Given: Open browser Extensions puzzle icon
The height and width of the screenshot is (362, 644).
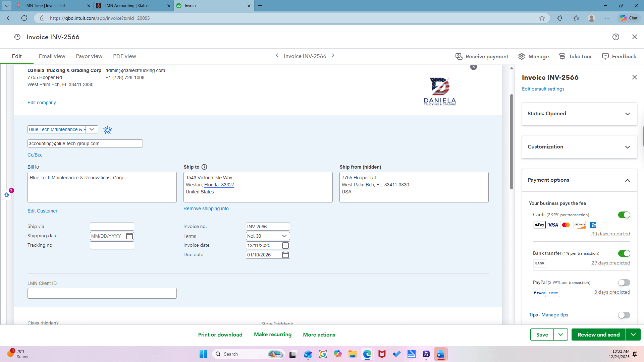Looking at the screenshot, I should click(x=560, y=18).
